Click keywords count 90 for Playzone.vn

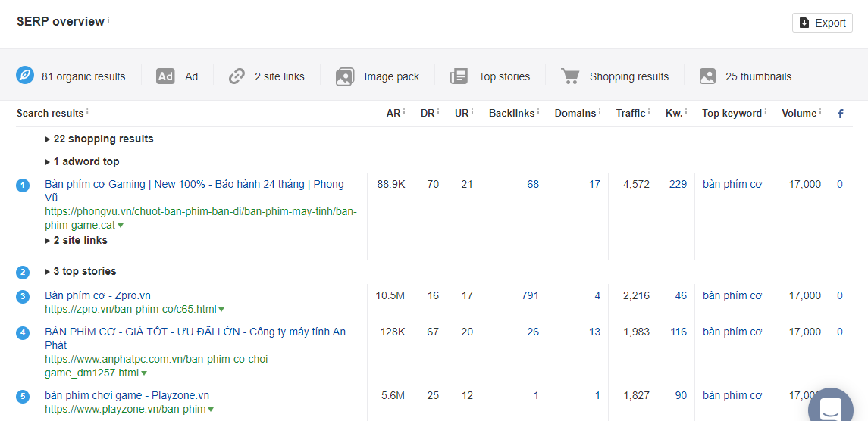tap(681, 395)
